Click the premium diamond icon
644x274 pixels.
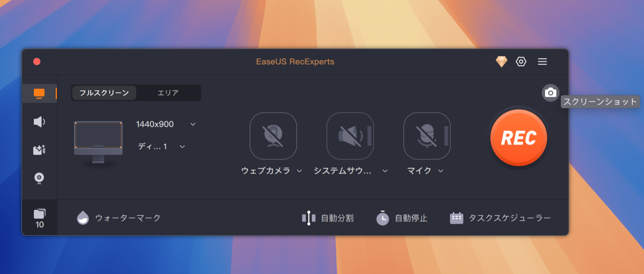tap(501, 62)
